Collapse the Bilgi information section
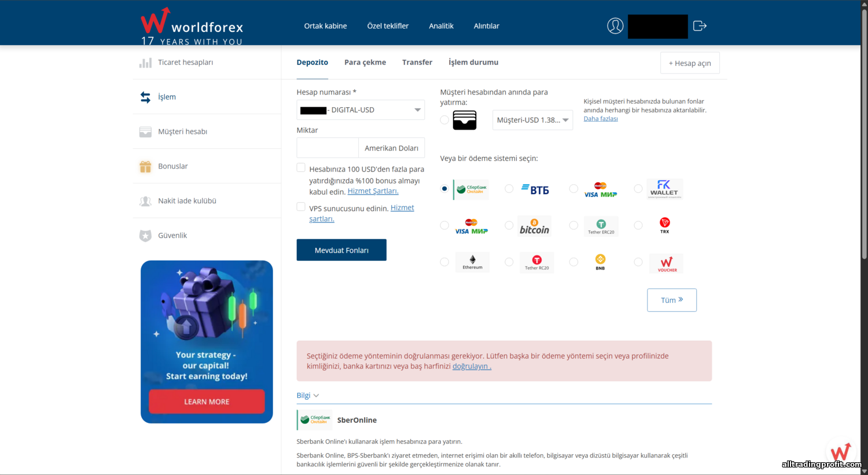Image resolution: width=868 pixels, height=475 pixels. [308, 396]
